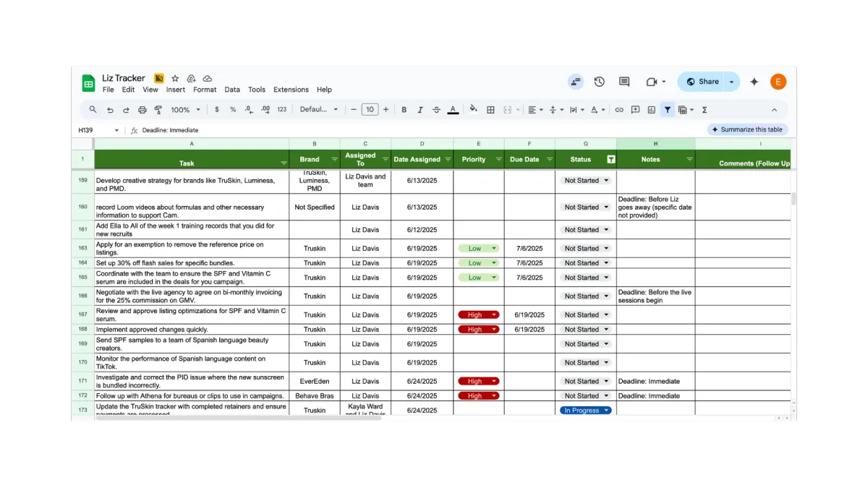Open the cell fill color picker
This screenshot has width=868, height=488.
474,110
